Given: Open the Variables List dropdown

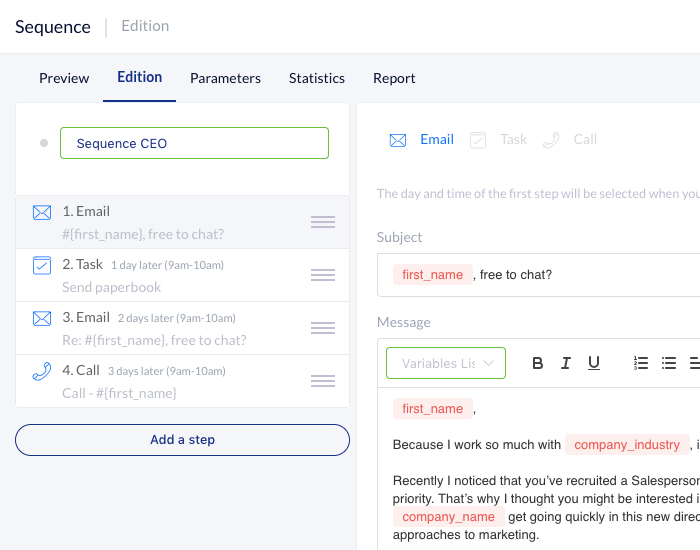Looking at the screenshot, I should coord(446,363).
